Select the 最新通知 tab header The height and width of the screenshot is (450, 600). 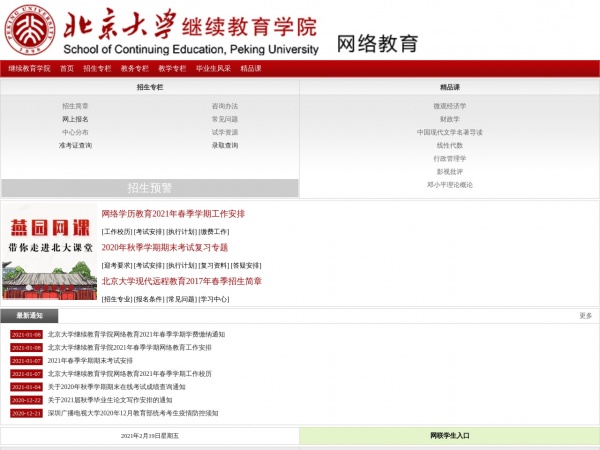[x=29, y=316]
